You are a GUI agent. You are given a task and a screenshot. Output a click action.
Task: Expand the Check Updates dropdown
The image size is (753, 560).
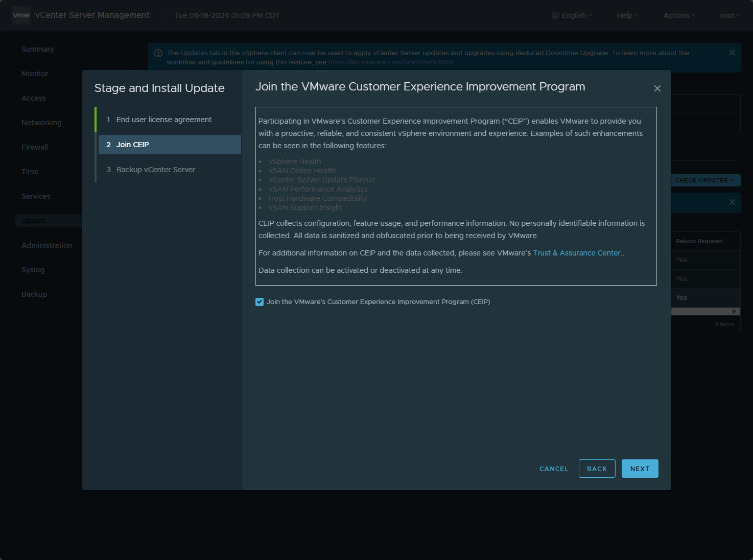tap(704, 180)
